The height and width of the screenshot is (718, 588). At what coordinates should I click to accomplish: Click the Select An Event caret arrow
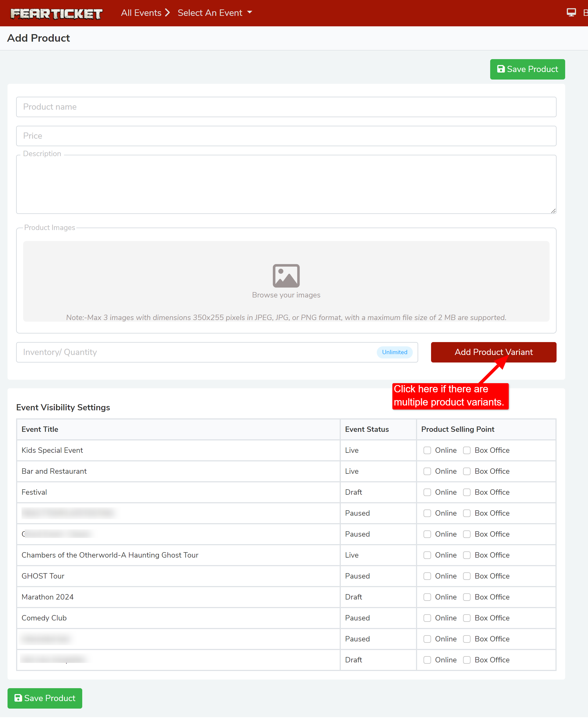(x=250, y=12)
